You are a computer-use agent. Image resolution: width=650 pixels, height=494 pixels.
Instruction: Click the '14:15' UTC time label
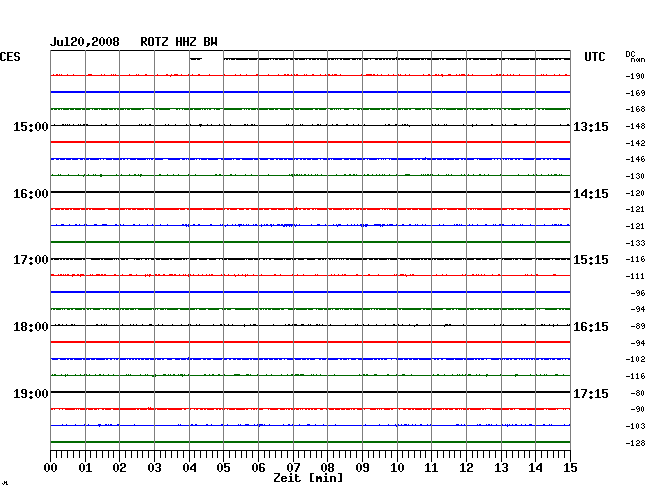coord(591,194)
